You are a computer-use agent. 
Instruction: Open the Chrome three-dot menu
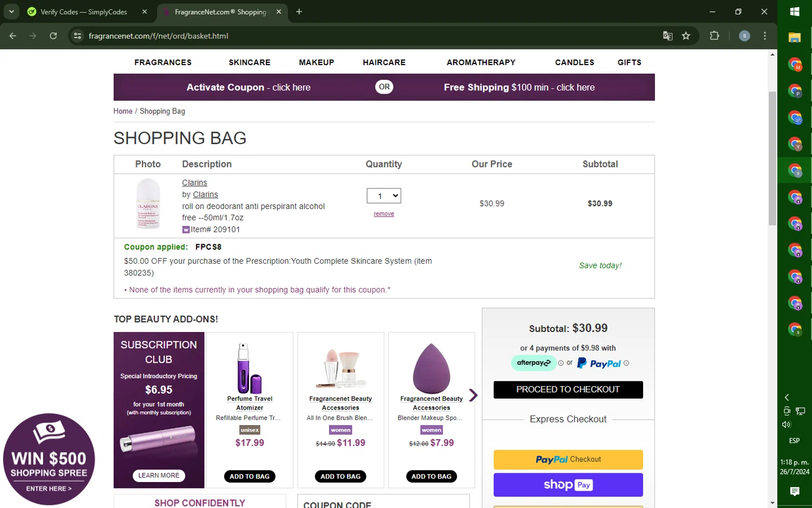point(764,36)
